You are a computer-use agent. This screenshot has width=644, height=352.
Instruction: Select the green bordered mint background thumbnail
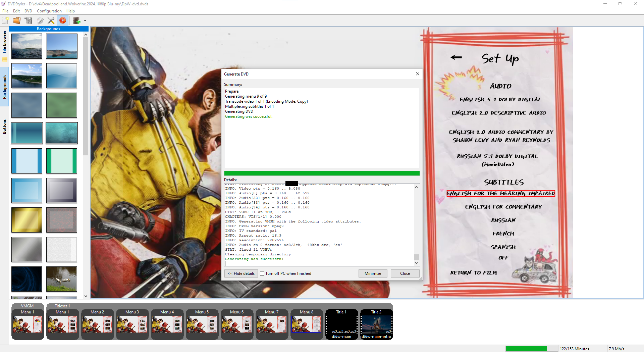pyautogui.click(x=62, y=161)
